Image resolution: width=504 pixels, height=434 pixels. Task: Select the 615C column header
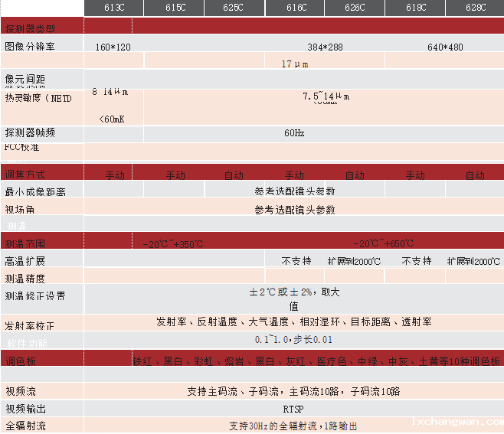pyautogui.click(x=175, y=8)
